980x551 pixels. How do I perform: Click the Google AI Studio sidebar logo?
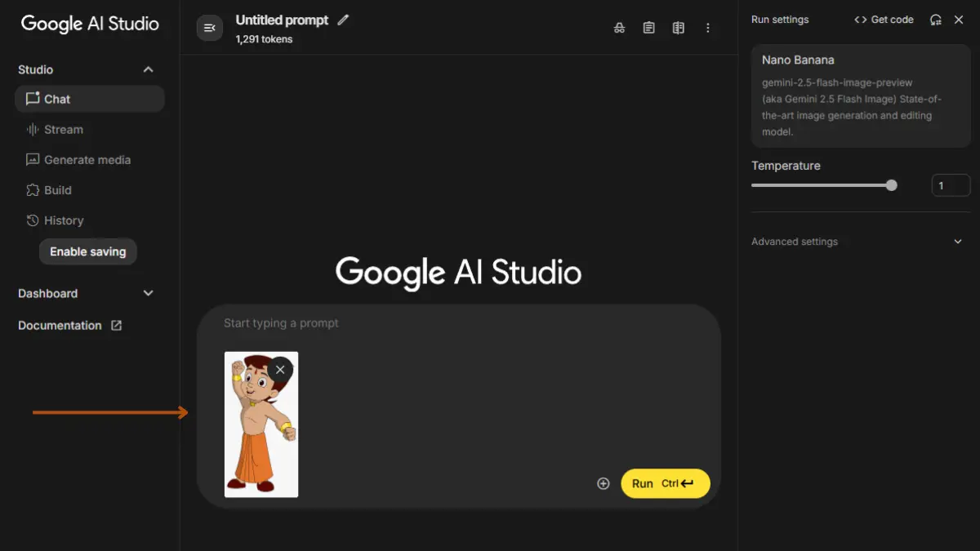pyautogui.click(x=90, y=24)
